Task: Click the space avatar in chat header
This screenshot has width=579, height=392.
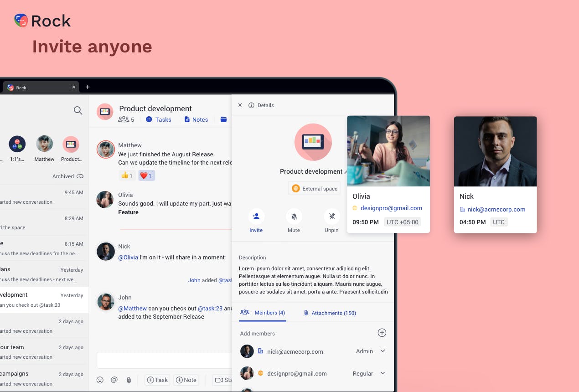Action: coord(105,112)
